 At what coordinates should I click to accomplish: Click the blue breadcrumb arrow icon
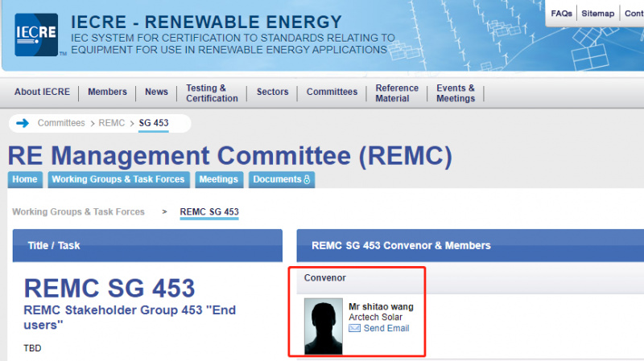[22, 123]
